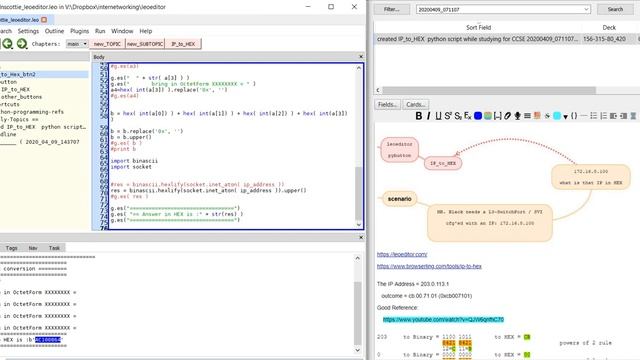Image resolution: width=640 pixels, height=360 pixels.
Task: Open the Chapters main dropdown
Action: 77,44
